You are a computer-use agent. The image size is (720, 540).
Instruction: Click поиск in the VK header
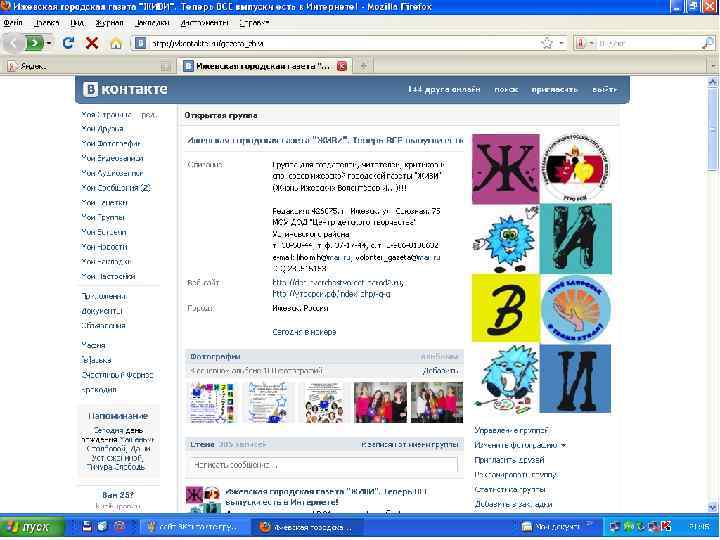[506, 90]
